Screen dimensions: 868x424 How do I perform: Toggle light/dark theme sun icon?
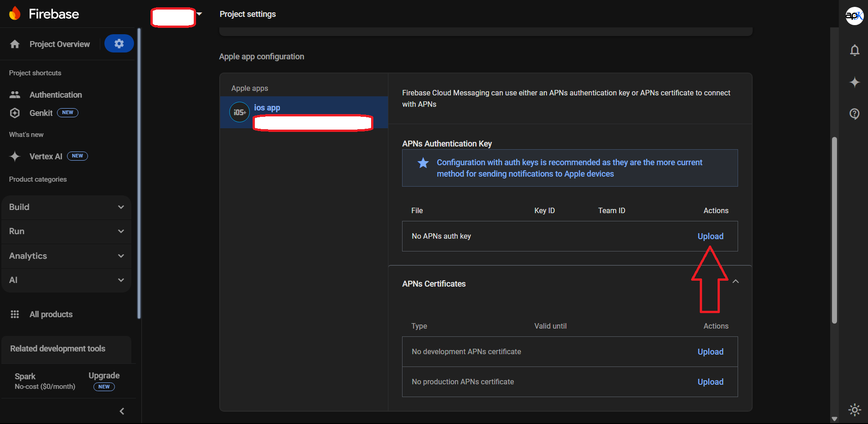pos(855,409)
